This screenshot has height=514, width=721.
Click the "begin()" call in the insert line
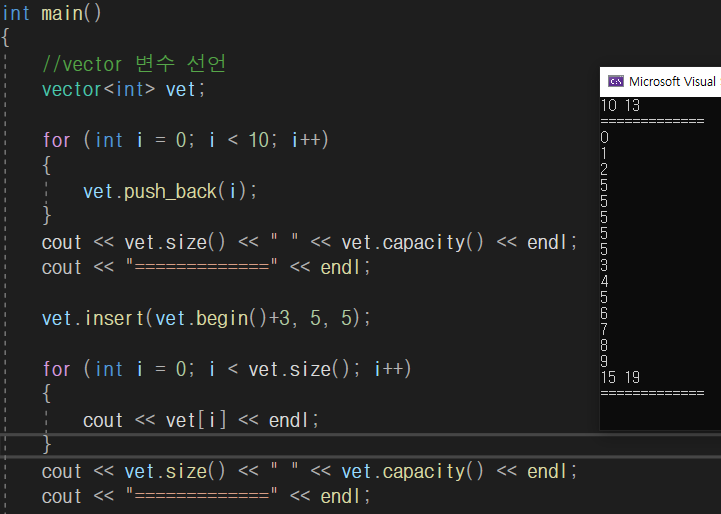231,318
